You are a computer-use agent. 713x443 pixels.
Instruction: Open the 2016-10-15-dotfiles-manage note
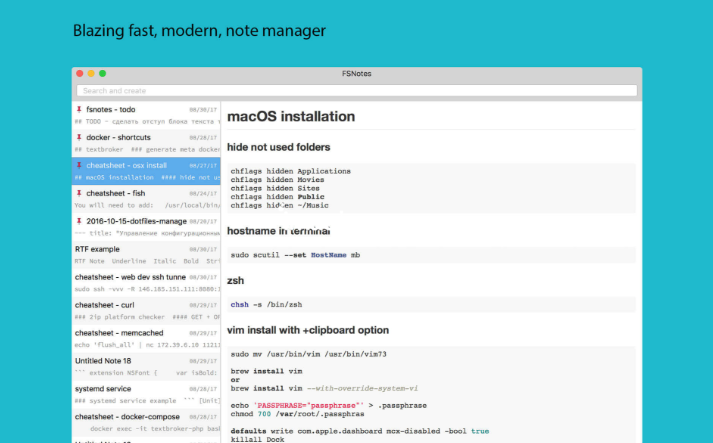(146, 227)
